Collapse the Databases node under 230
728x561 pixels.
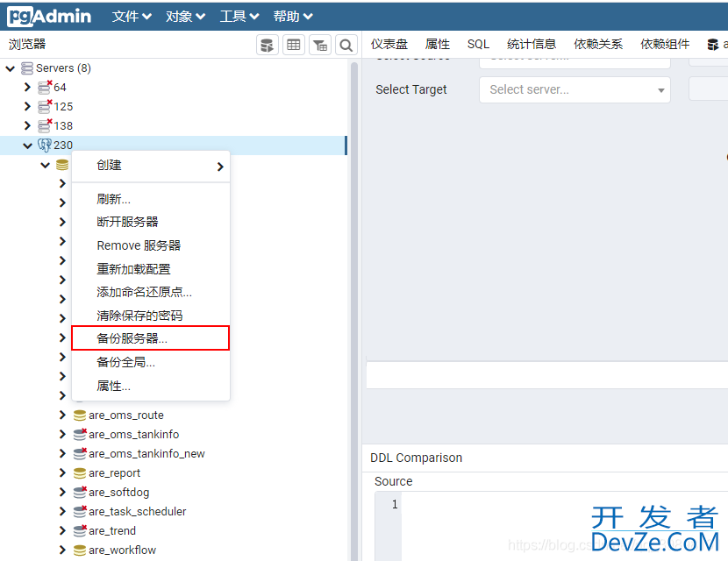(x=45, y=165)
